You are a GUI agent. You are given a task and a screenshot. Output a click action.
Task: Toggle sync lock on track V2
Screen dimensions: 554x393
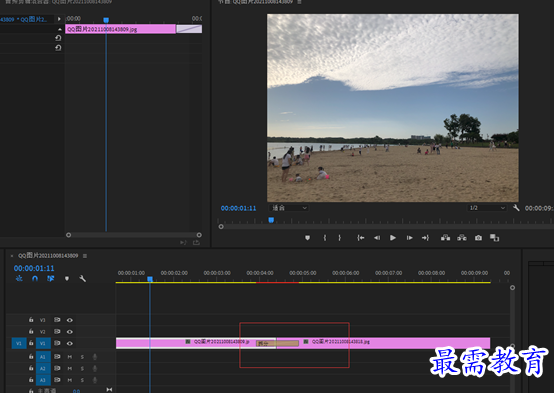(57, 332)
